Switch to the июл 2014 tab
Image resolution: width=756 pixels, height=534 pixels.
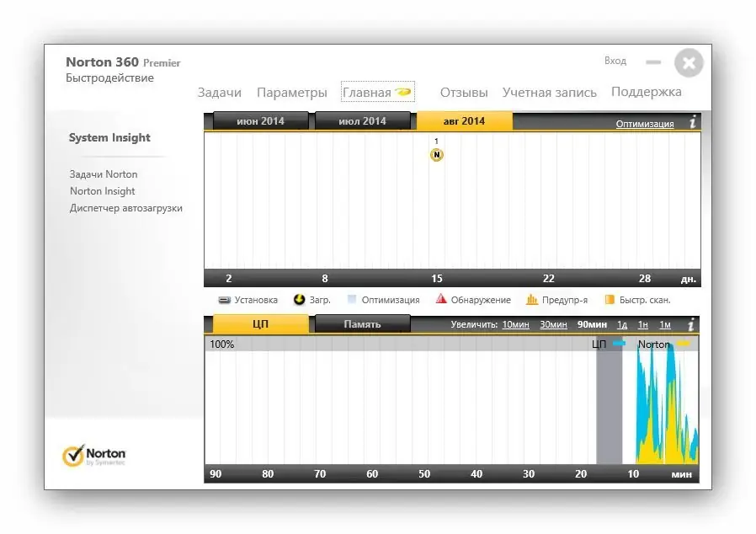tap(362, 121)
